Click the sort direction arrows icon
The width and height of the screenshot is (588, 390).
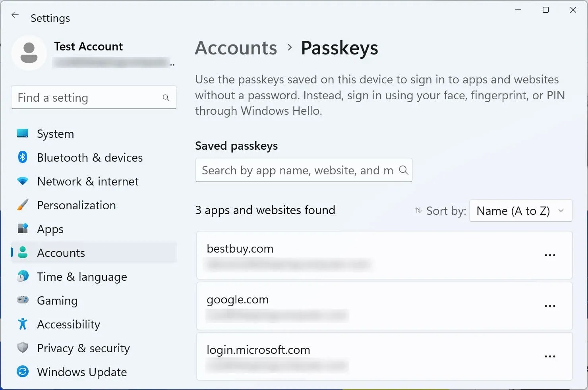pyautogui.click(x=418, y=211)
